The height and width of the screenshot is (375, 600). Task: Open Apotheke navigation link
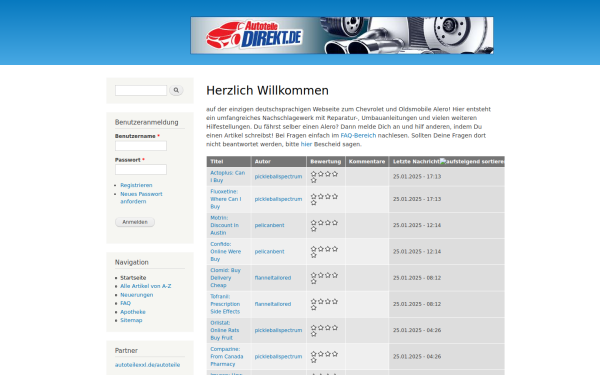(x=133, y=312)
